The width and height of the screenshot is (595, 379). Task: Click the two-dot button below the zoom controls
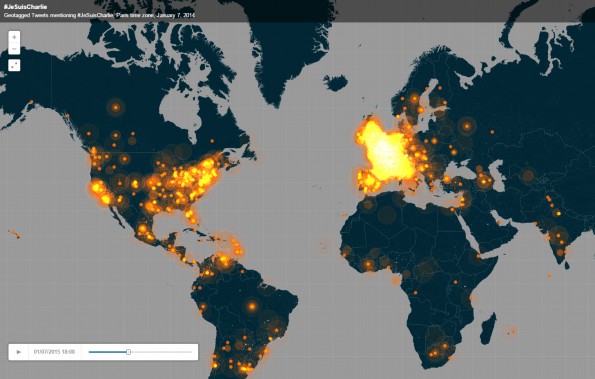click(x=14, y=65)
